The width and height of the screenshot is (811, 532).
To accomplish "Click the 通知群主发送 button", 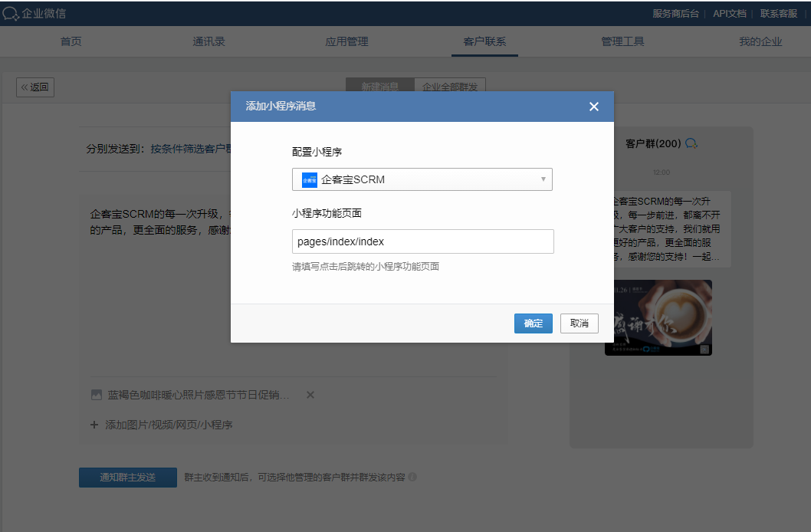I will (128, 478).
